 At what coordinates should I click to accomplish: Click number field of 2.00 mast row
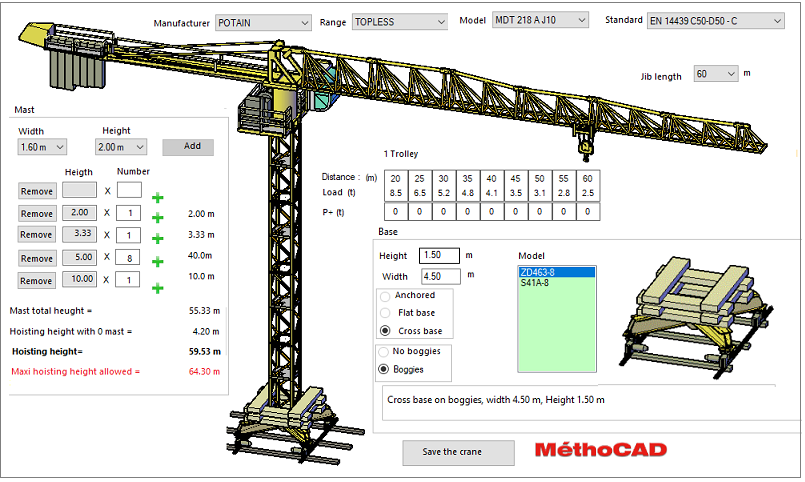click(128, 213)
